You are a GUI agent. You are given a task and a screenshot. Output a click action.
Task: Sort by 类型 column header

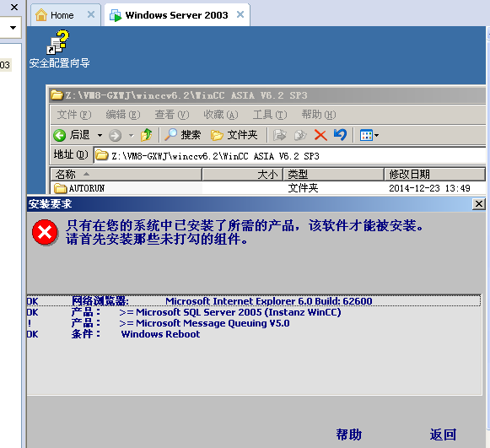point(333,174)
